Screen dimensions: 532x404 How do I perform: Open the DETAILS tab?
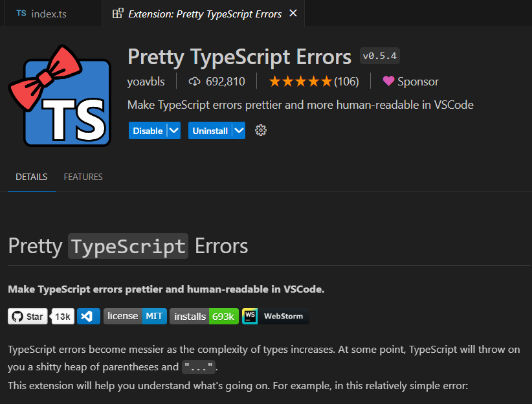click(32, 177)
